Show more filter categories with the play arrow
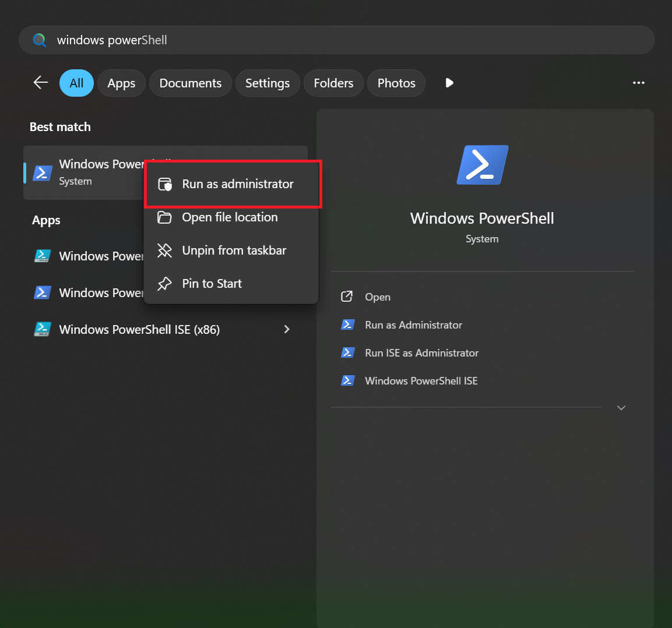The image size is (672, 628). (x=449, y=83)
